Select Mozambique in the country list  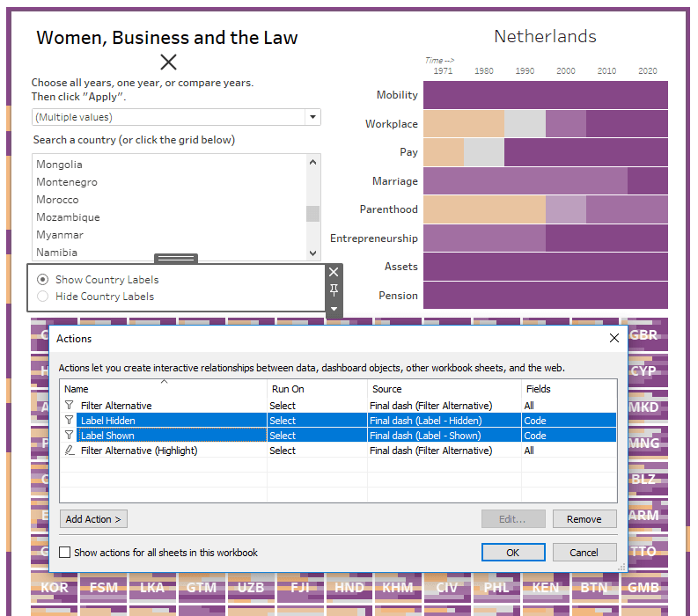tap(68, 217)
